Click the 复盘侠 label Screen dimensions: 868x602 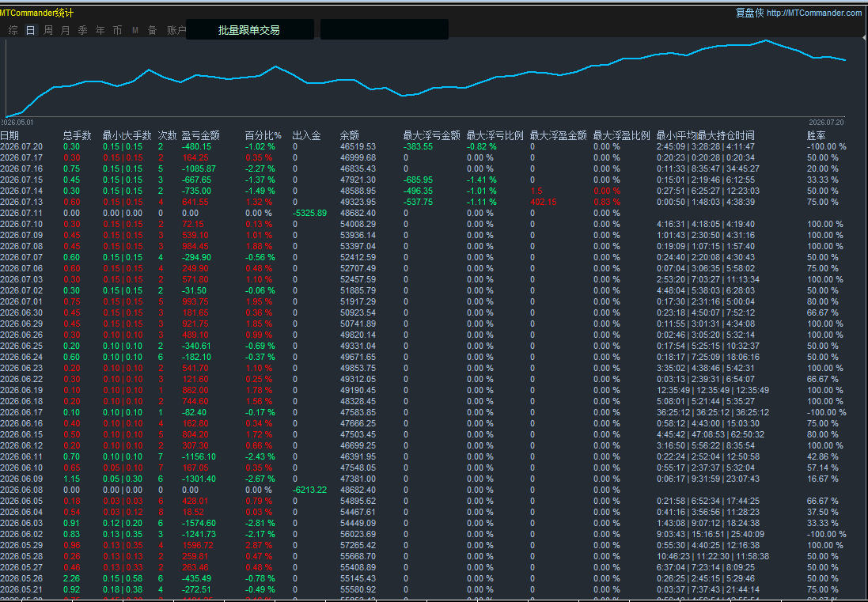749,13
